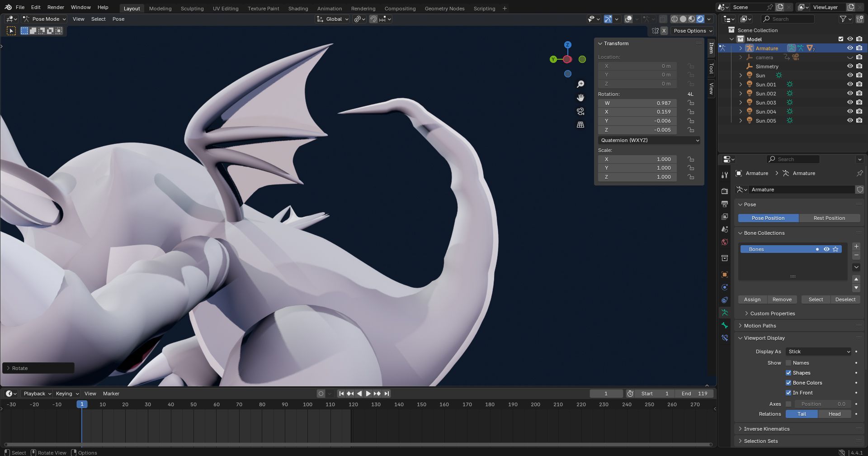Click Rest Position button
Image resolution: width=868 pixels, height=456 pixels.
(829, 218)
